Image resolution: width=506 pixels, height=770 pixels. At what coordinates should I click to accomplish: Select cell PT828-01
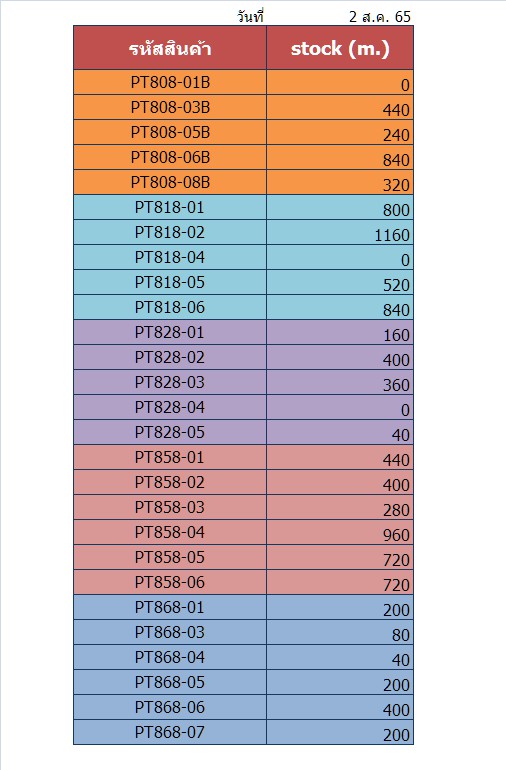tap(170, 332)
